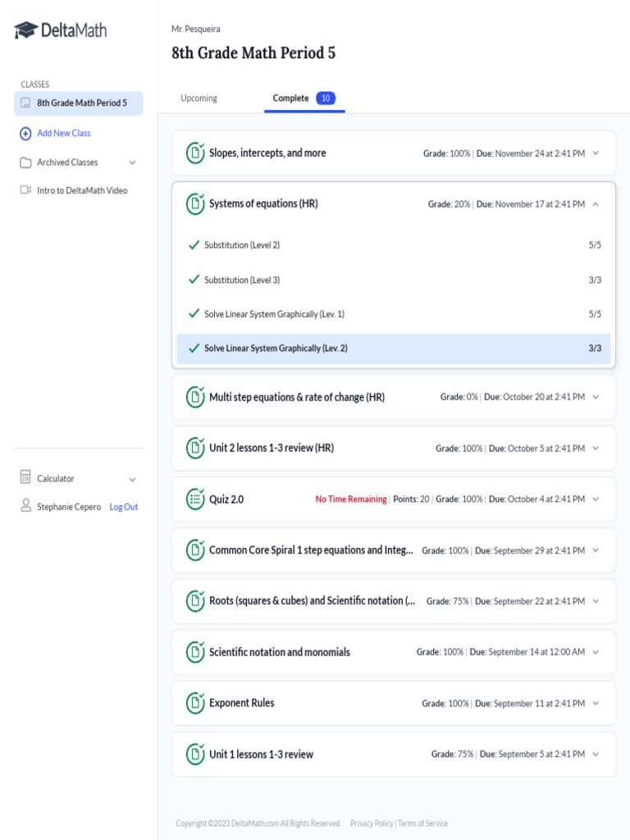Image resolution: width=630 pixels, height=840 pixels.
Task: Select the Complete tab
Action: pos(291,98)
